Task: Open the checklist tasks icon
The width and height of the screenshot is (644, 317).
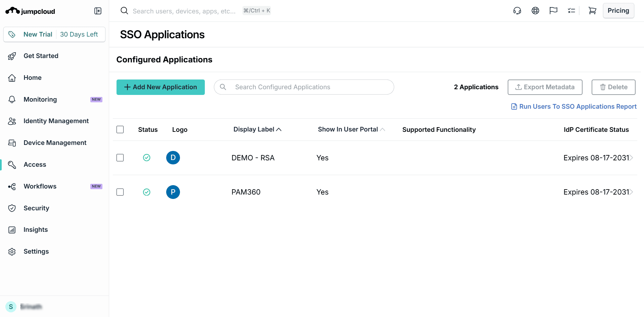Action: tap(571, 11)
